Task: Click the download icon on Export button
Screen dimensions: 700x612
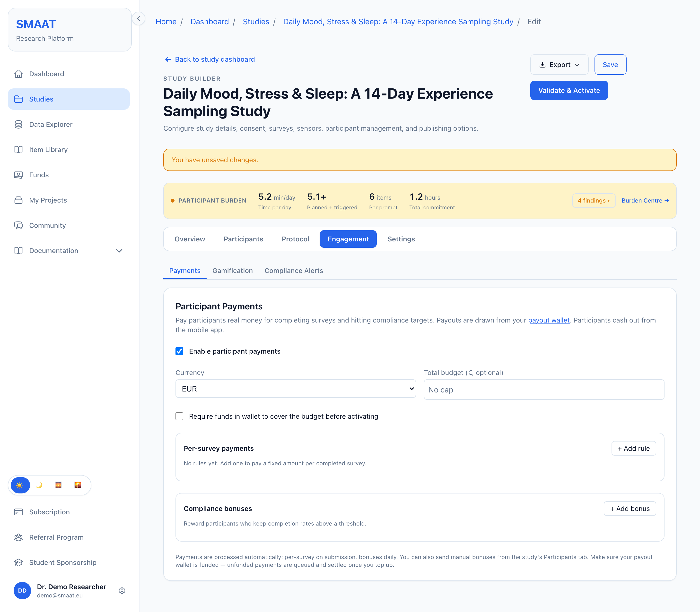Action: tap(542, 65)
